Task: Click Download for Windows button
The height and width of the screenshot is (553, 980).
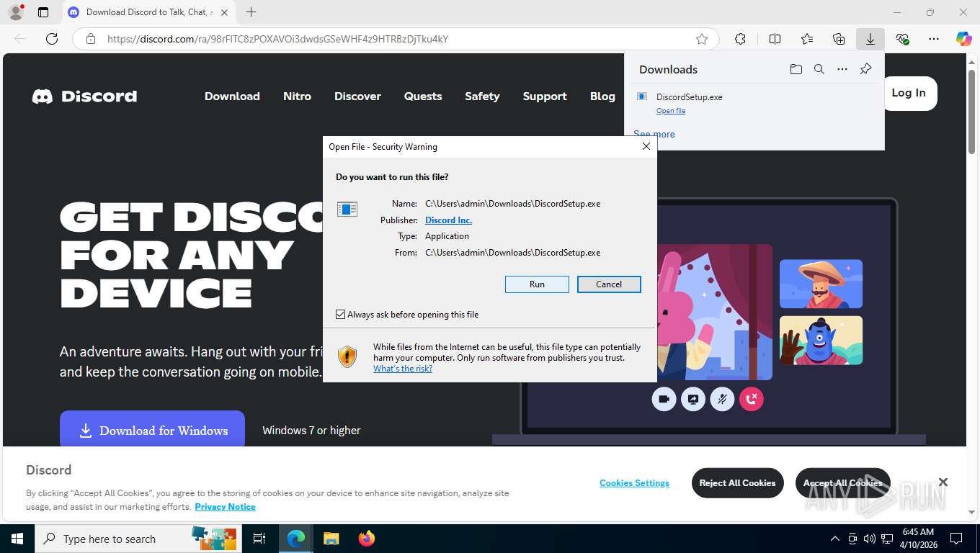Action: coord(152,430)
